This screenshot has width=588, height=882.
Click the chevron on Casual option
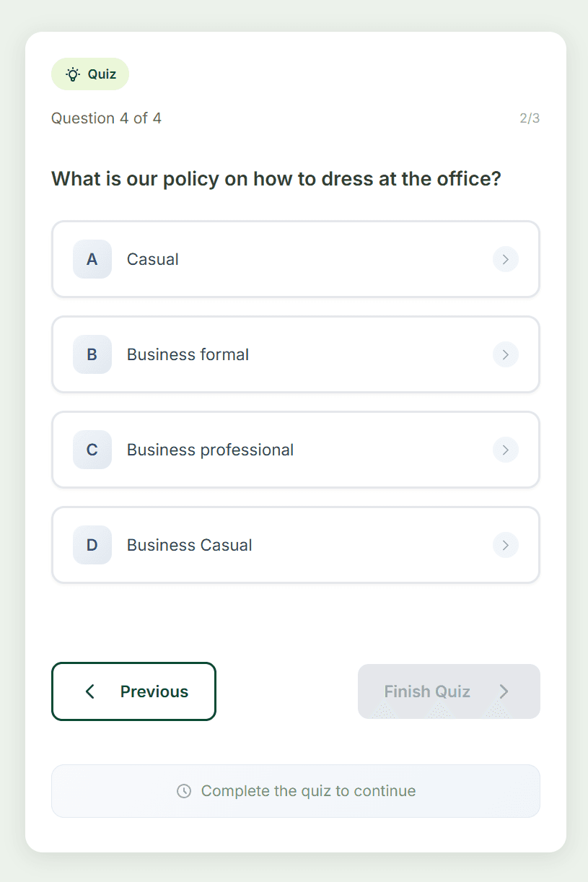(506, 259)
